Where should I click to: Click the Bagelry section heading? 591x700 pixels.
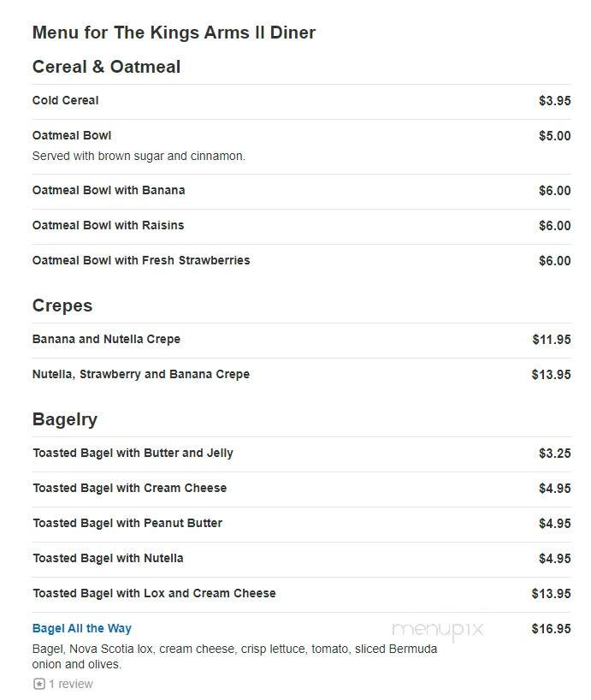point(65,419)
